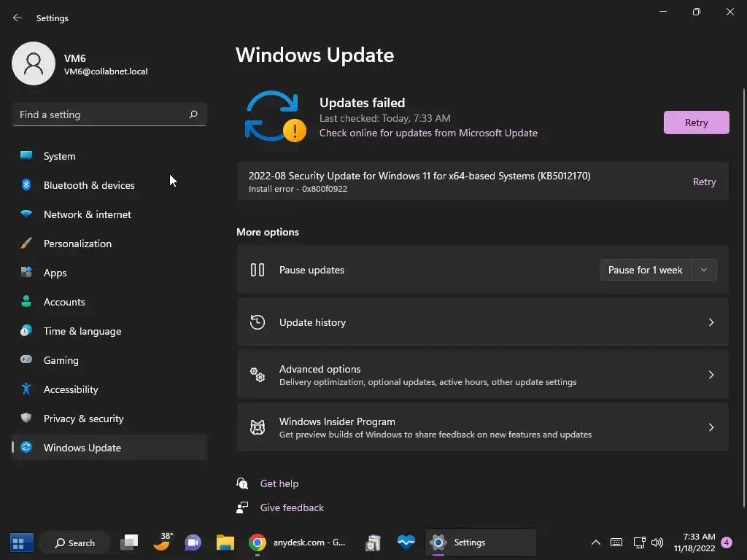
Task: Click the Update history clock icon
Action: pos(258,322)
